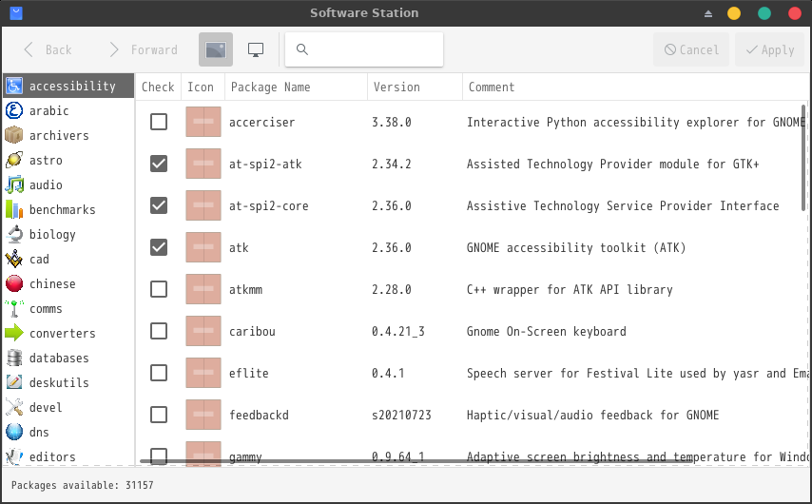This screenshot has height=504, width=812.
Task: Check the gammy package checkbox
Action: (159, 456)
